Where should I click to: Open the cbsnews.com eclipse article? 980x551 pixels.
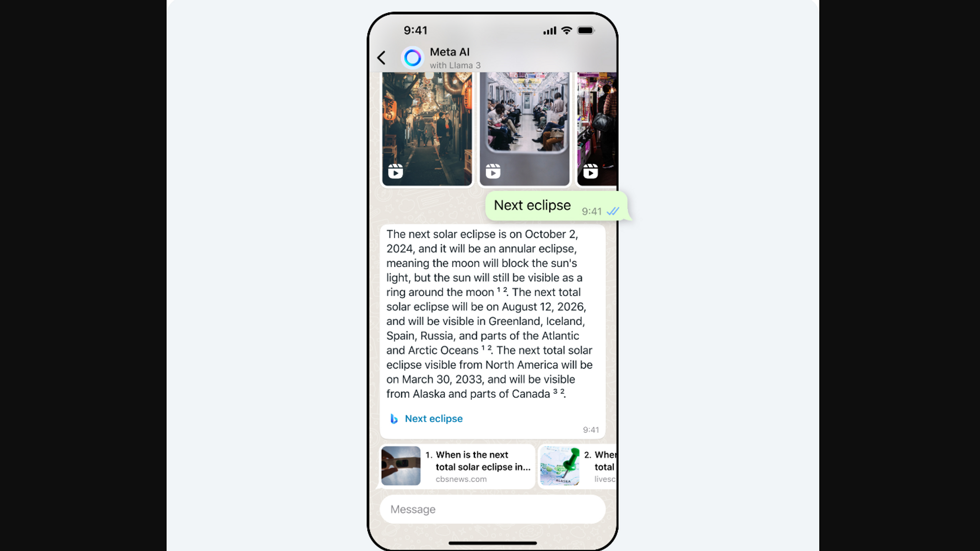[x=454, y=465]
